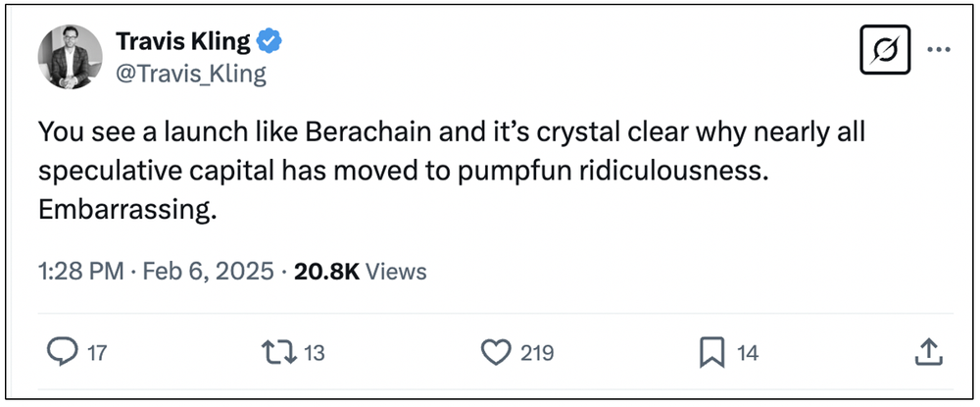Open Travis Kling's profile photo
This screenshot has width=980, height=407.
click(70, 57)
